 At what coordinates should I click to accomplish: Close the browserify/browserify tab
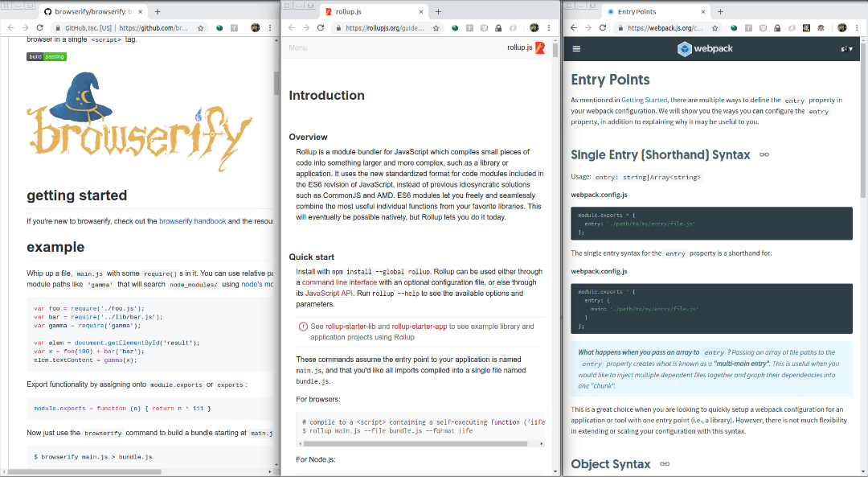coord(139,11)
